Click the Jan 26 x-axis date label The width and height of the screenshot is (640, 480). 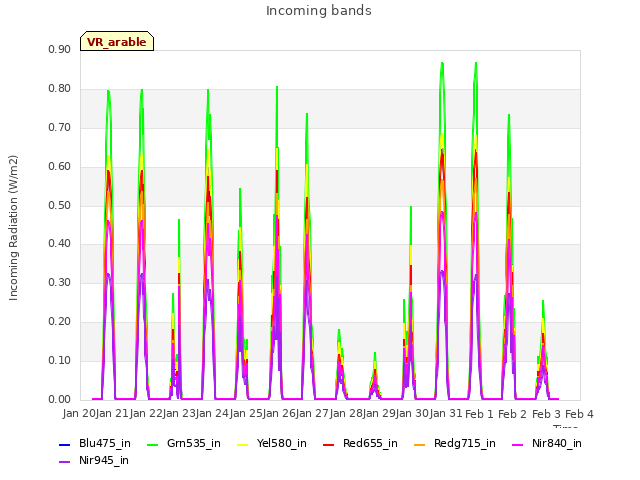279,414
